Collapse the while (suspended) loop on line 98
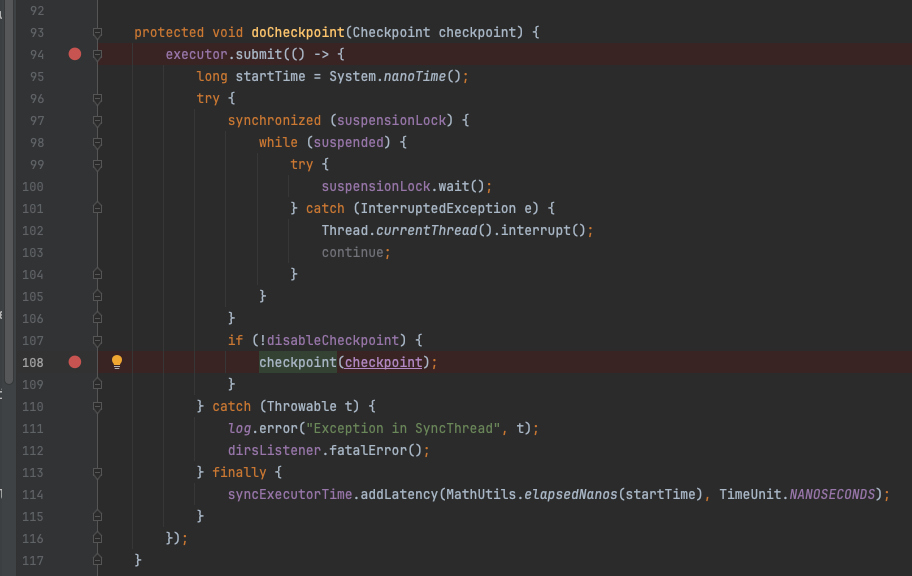This screenshot has width=912, height=576. (x=98, y=143)
